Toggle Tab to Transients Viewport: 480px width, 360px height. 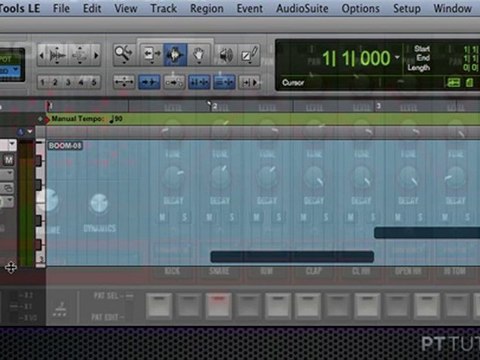(149, 82)
